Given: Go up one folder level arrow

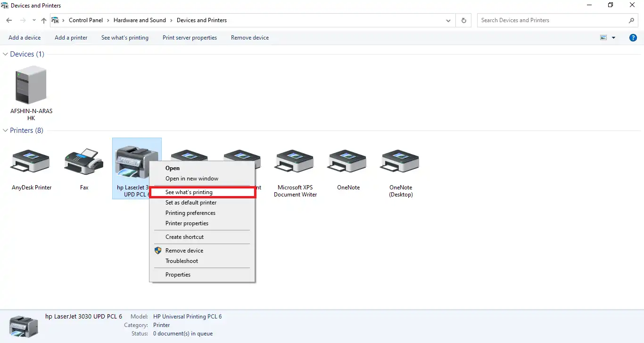Looking at the screenshot, I should coord(44,20).
